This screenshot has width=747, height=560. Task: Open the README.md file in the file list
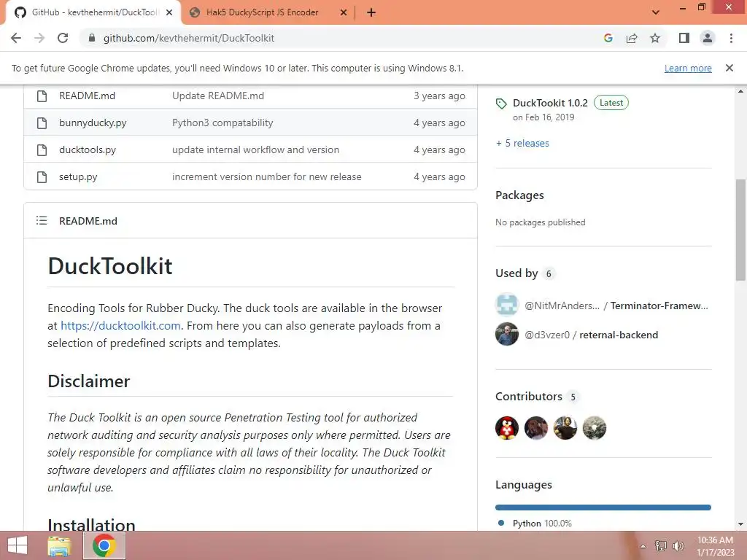pos(88,96)
